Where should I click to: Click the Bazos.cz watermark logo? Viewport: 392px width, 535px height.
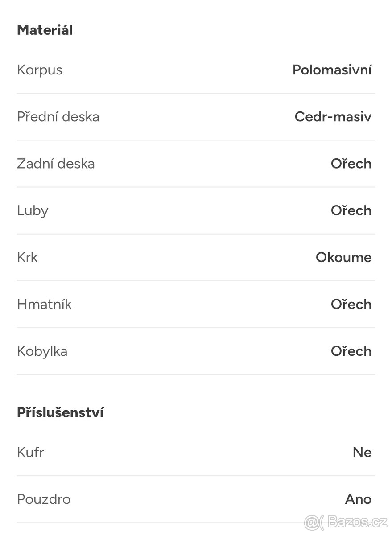click(346, 522)
